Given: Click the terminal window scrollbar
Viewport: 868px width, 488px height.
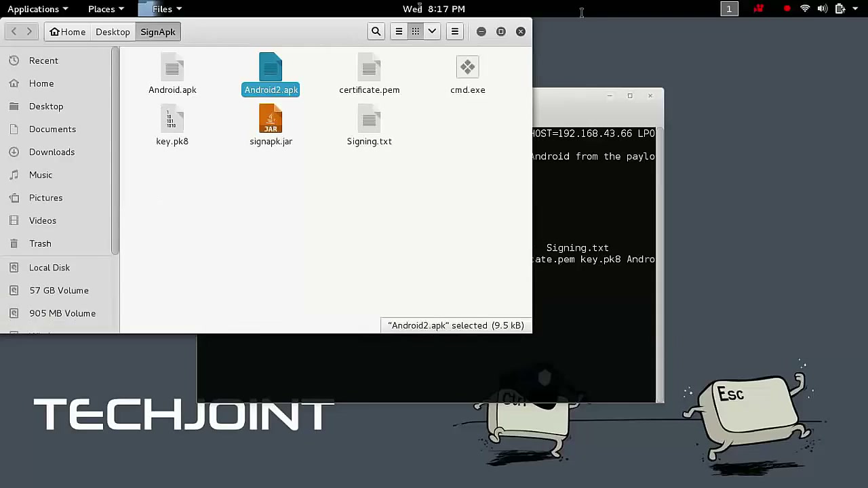Looking at the screenshot, I should coord(660,264).
